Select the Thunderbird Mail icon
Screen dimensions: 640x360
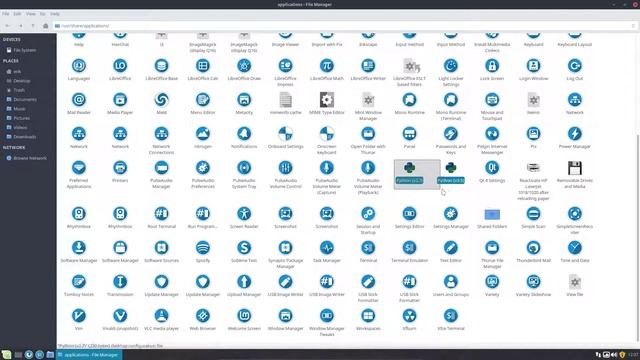(x=533, y=247)
